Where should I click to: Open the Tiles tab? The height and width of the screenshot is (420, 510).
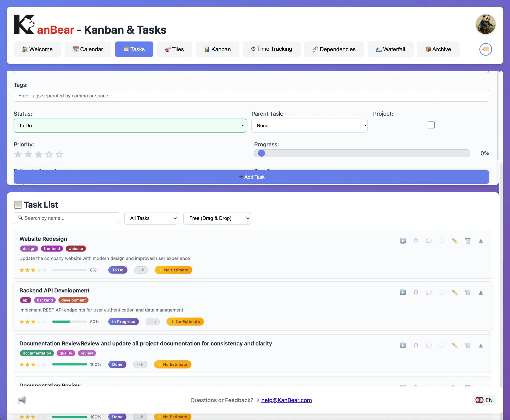174,49
